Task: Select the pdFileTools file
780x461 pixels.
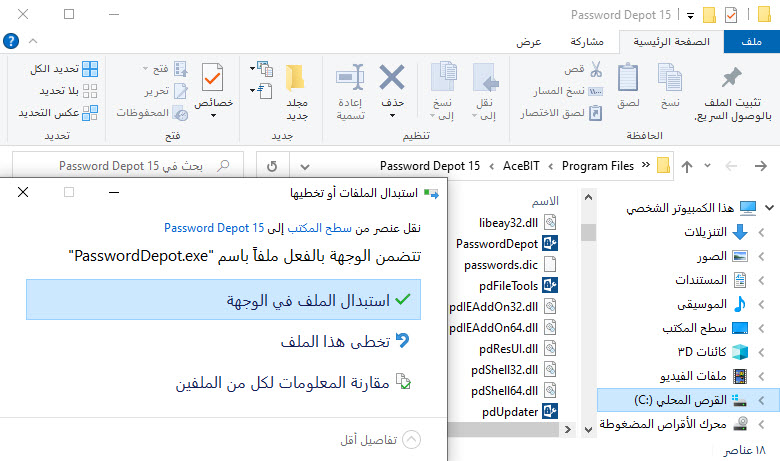Action: click(518, 286)
